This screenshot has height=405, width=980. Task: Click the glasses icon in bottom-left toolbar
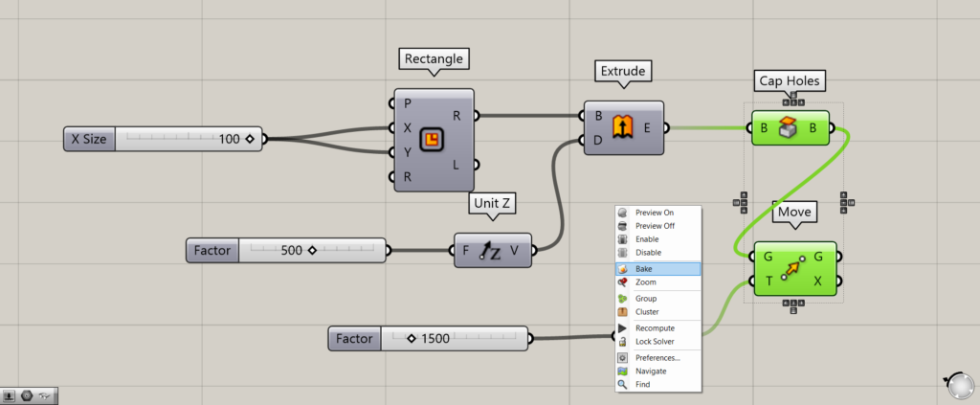pos(45,394)
